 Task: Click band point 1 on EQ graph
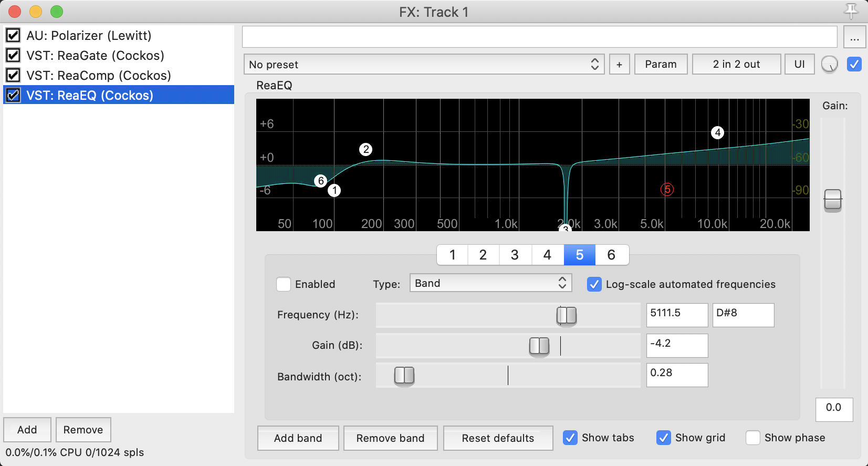click(x=334, y=190)
